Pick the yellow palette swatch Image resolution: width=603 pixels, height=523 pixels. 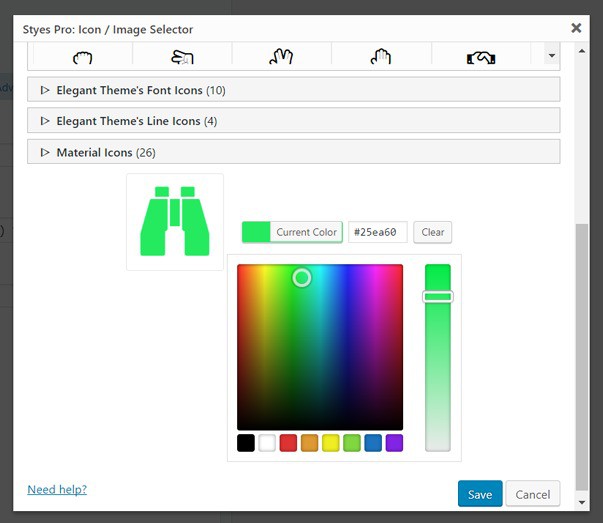[331, 443]
